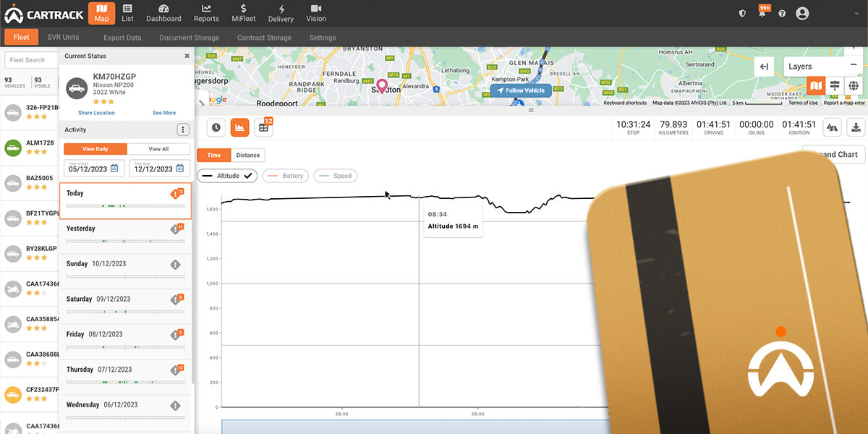Toggle the Altitude series on the chart
Viewport: 868px width, 434px height.
click(x=227, y=175)
